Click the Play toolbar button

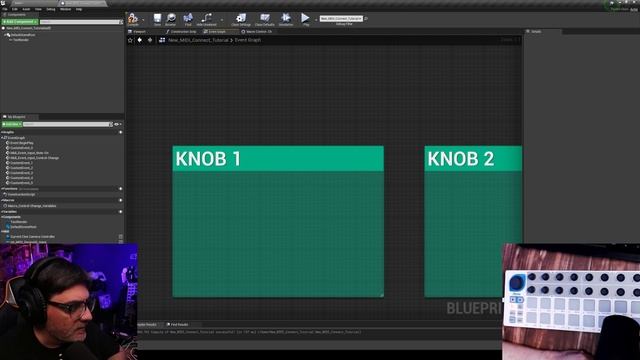click(305, 19)
